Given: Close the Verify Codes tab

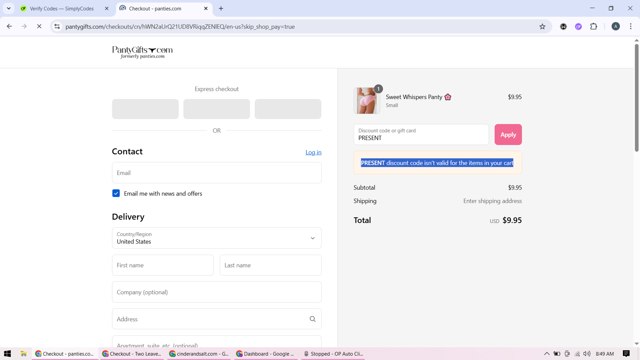Looking at the screenshot, I should coord(107,8).
